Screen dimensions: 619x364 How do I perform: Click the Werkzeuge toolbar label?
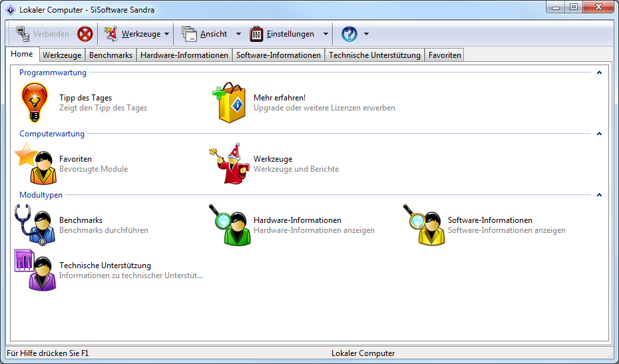[x=141, y=34]
